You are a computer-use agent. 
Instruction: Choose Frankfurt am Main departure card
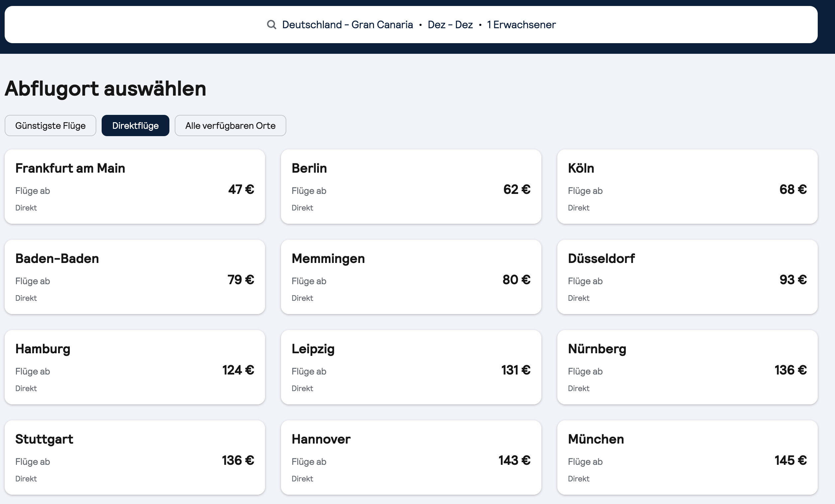135,186
